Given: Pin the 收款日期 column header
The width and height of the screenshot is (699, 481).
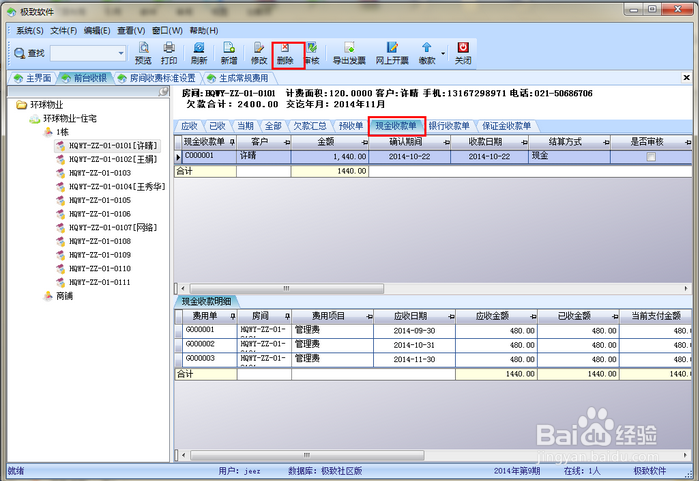Looking at the screenshot, I should click(x=524, y=142).
